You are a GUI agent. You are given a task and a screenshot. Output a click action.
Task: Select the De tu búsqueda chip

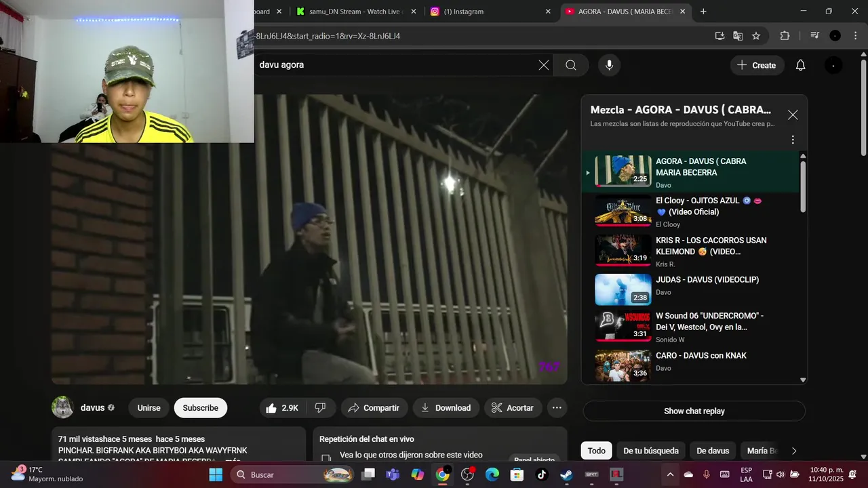point(651,451)
